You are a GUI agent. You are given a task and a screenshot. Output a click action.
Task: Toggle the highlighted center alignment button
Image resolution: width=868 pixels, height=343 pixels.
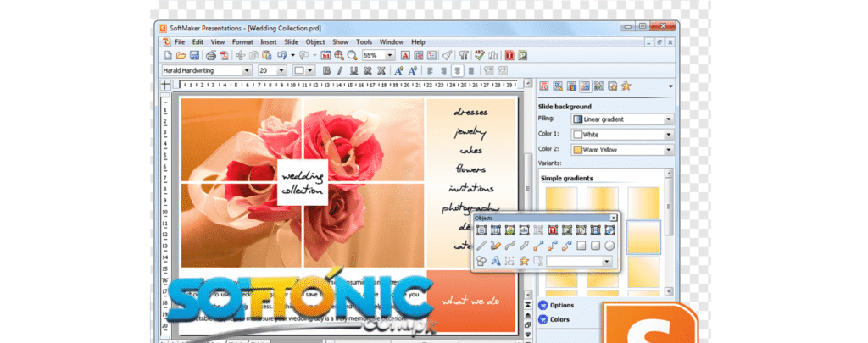pyautogui.click(x=457, y=70)
